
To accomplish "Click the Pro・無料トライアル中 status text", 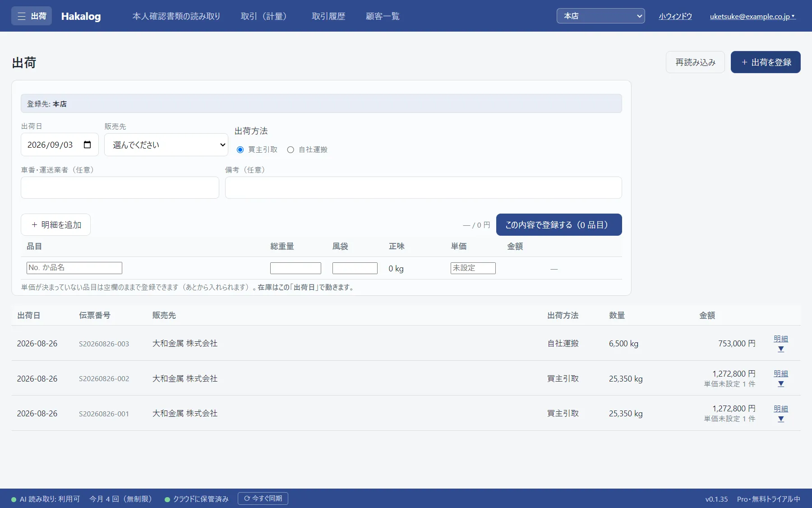I will [769, 499].
